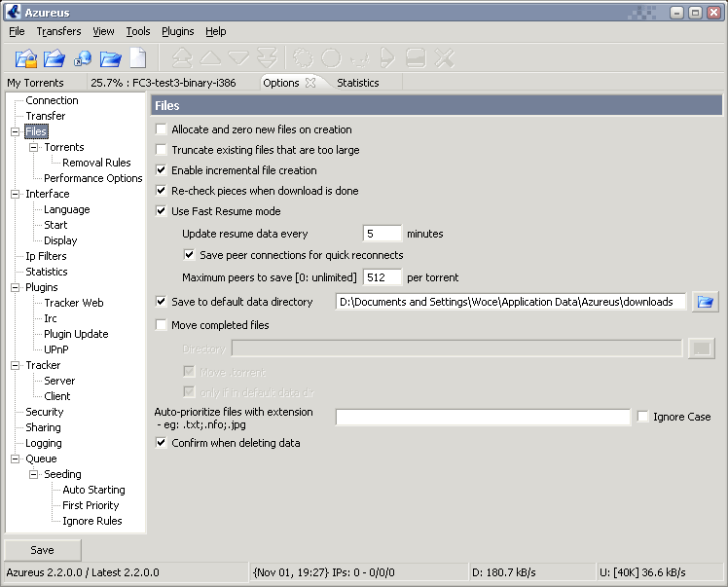The width and height of the screenshot is (728, 587).
Task: Click the move down triangle toolbar icon
Action: [239, 58]
